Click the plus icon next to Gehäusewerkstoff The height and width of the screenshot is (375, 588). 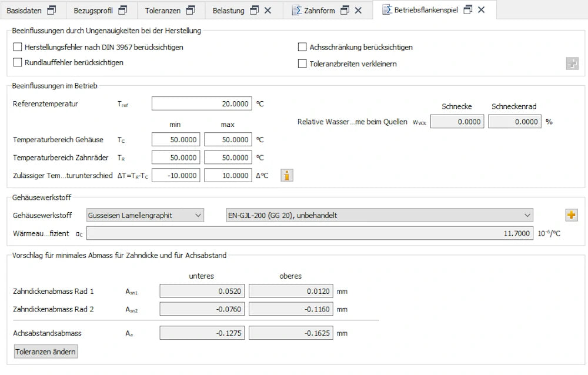click(572, 215)
